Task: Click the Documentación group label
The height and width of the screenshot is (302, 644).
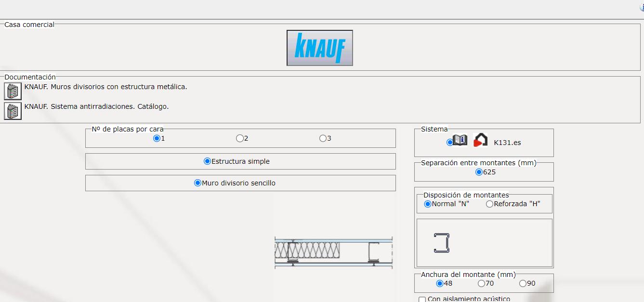Action: pyautogui.click(x=30, y=77)
